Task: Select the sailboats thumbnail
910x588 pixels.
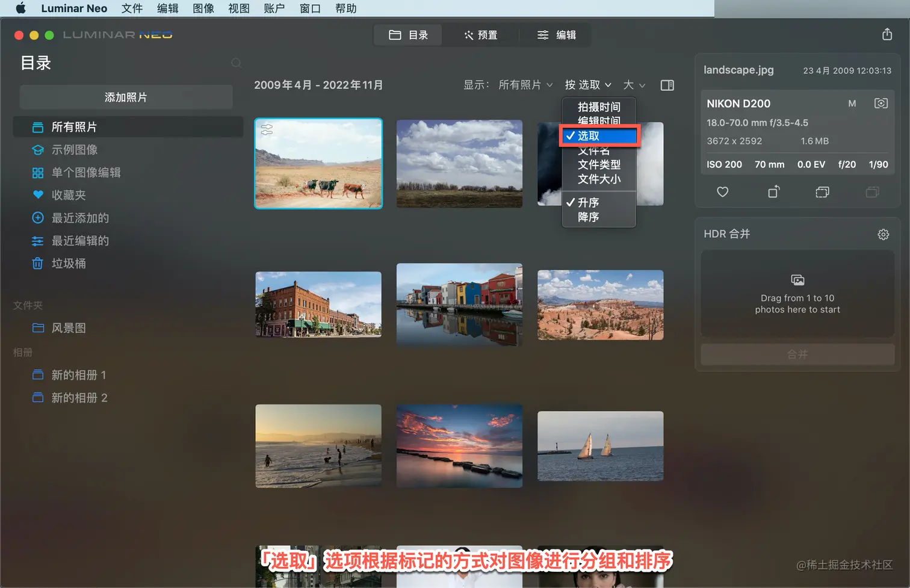Action: click(x=601, y=446)
